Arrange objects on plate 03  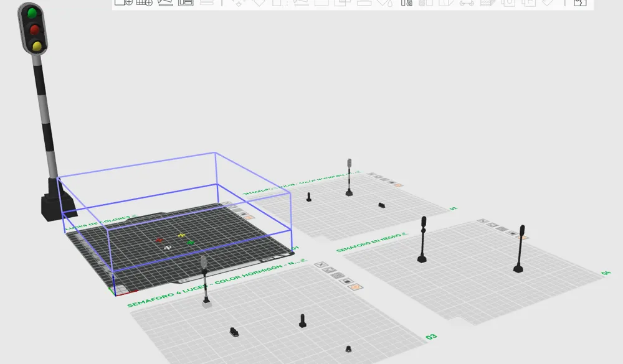(x=338, y=276)
